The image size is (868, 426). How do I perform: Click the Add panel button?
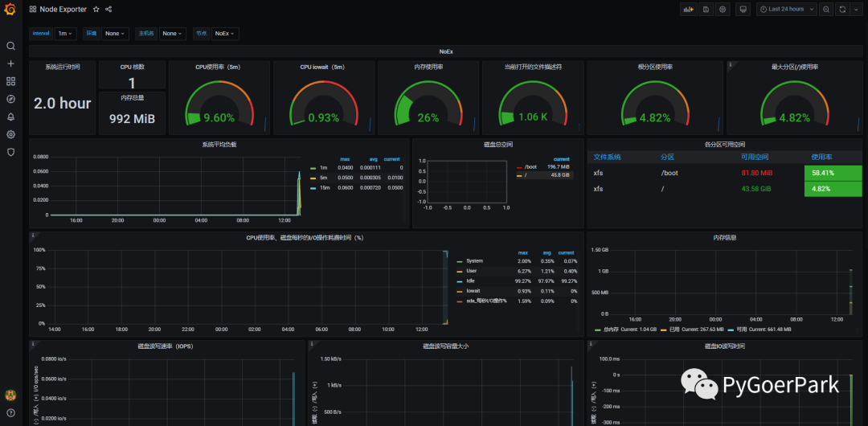click(x=688, y=10)
